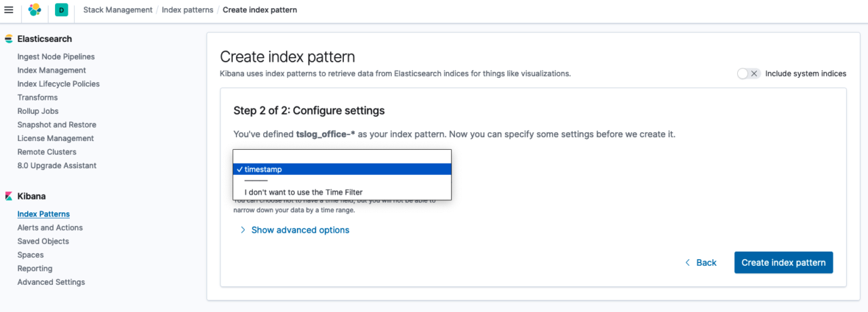Go to Index patterns breadcrumb

pyautogui.click(x=187, y=10)
